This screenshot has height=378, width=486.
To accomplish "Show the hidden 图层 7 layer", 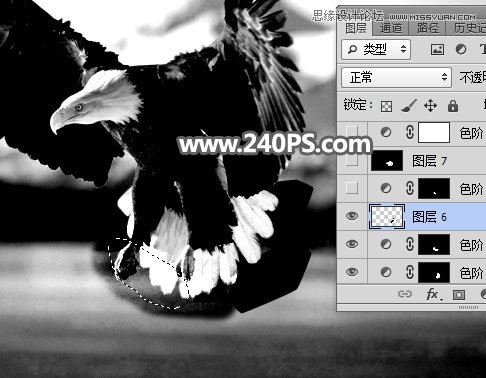I will [x=352, y=160].
